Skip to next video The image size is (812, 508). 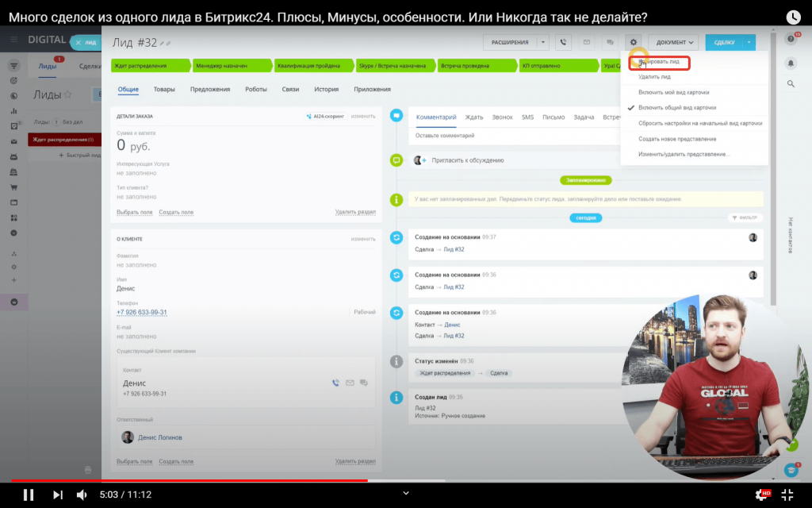57,495
